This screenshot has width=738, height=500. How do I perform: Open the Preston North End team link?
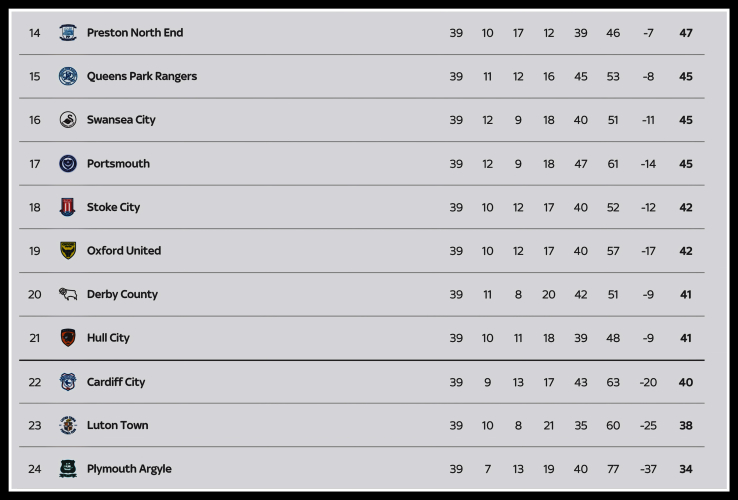coord(135,33)
